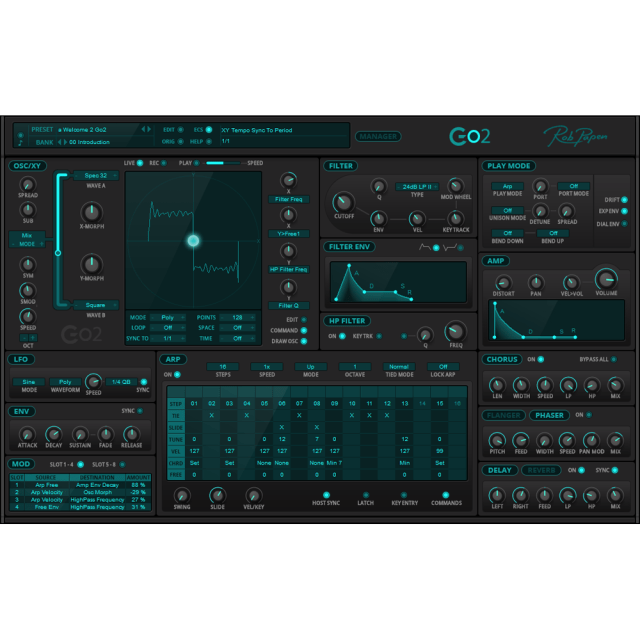Switch to the DELAY tab

pos(500,470)
